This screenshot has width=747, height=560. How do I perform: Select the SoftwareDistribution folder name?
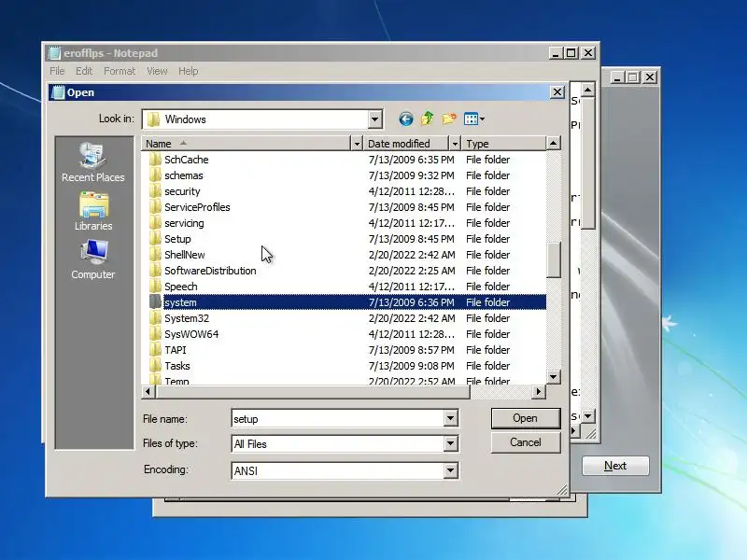pos(210,271)
